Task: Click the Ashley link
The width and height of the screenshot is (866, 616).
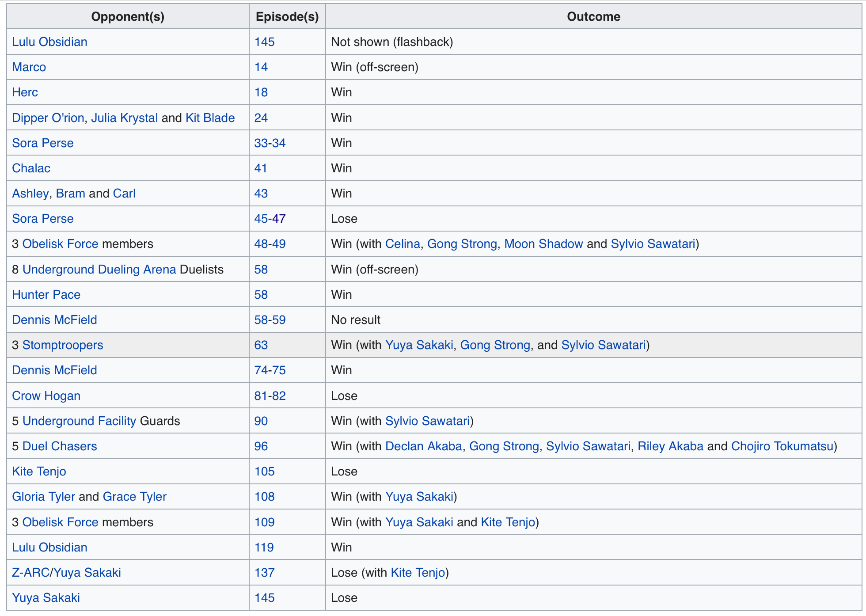Action: (30, 194)
